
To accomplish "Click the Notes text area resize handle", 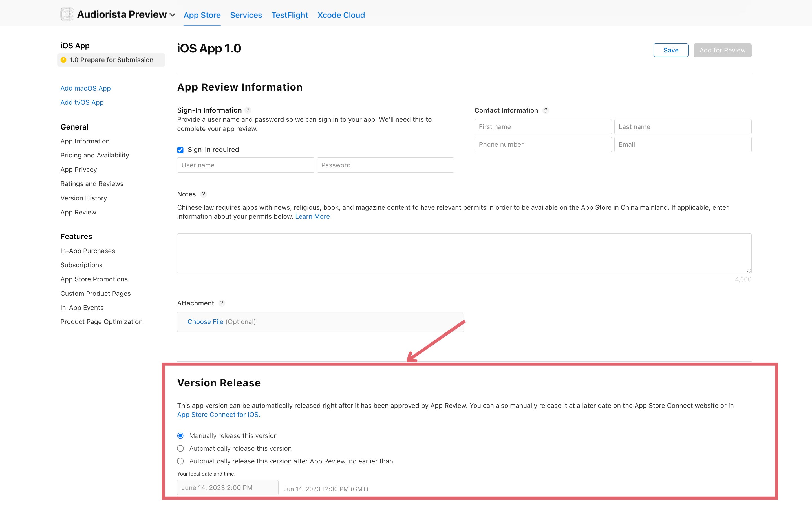I will coord(749,270).
